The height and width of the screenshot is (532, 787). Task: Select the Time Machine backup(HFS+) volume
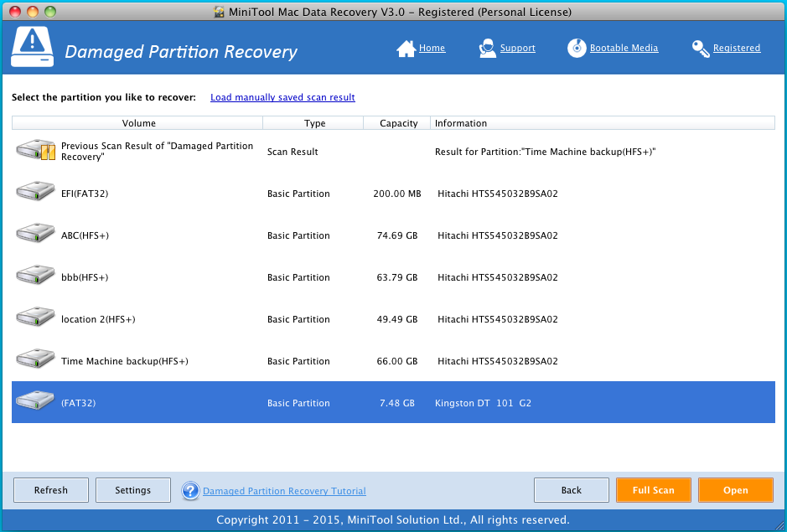pyautogui.click(x=125, y=361)
